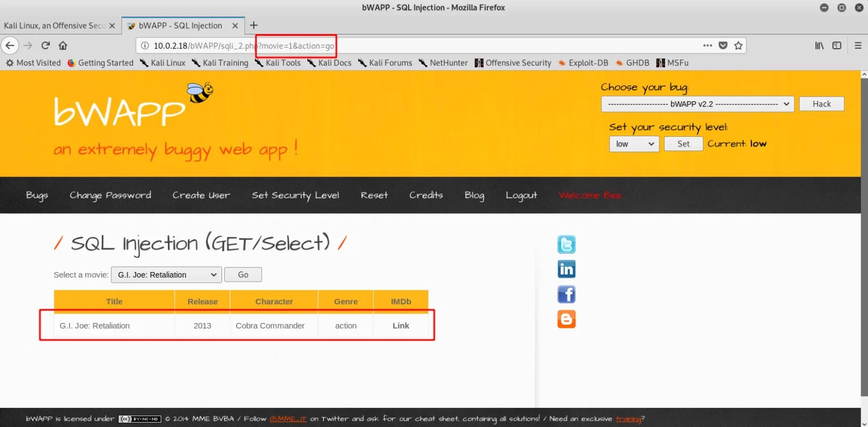Open the page actions three-dot menu
Screen dimensions: 868x427
[x=708, y=45]
